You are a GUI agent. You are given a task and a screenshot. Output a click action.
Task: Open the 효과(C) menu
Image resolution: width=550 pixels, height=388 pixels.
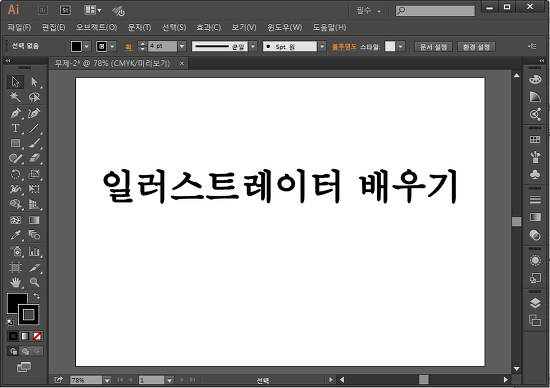tap(208, 27)
